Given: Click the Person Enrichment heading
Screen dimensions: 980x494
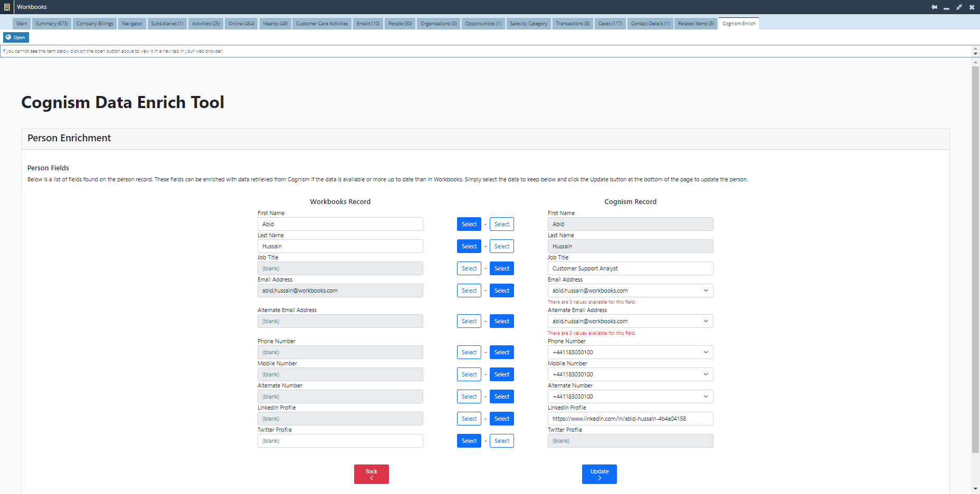Looking at the screenshot, I should [x=69, y=138].
